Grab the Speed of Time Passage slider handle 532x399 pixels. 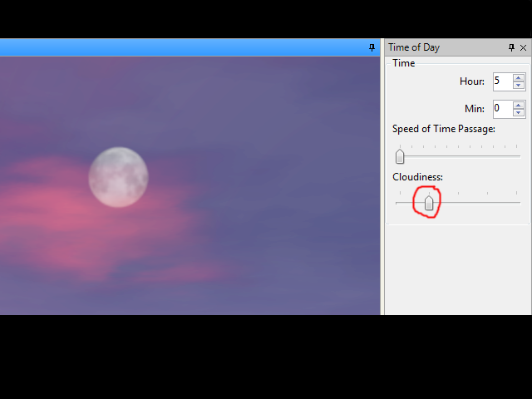(400, 156)
